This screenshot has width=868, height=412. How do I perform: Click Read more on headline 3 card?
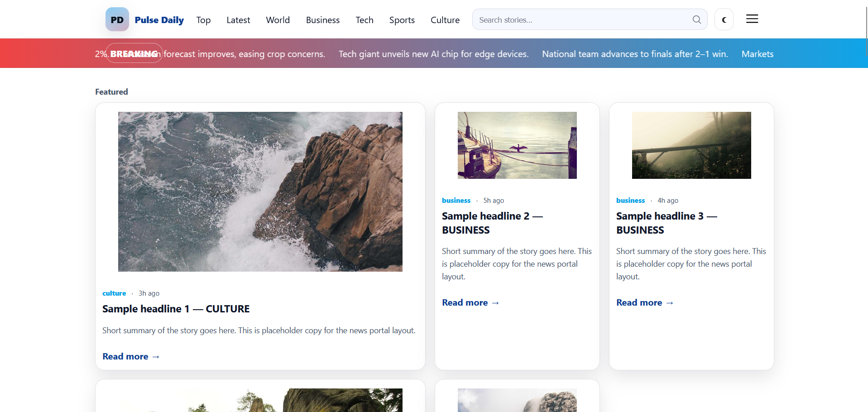645,302
